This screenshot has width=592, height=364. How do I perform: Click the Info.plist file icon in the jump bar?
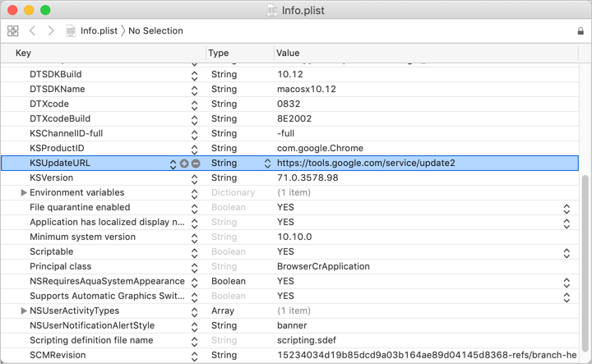[72, 31]
